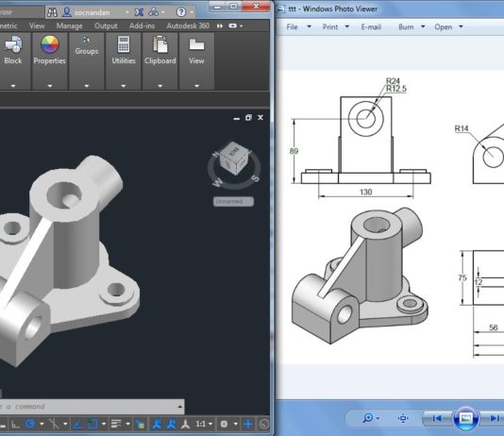
Task: Toggle the ribbon minimize state button
Action: pos(232,25)
